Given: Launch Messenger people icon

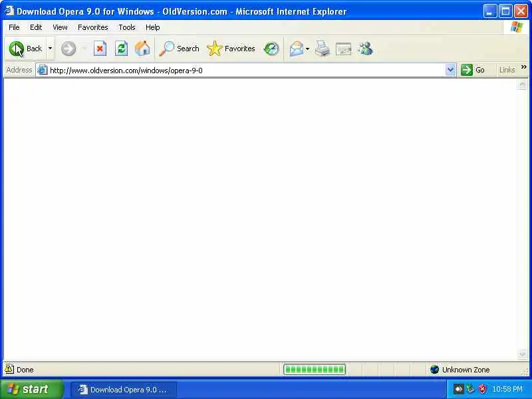Looking at the screenshot, I should coord(365,49).
